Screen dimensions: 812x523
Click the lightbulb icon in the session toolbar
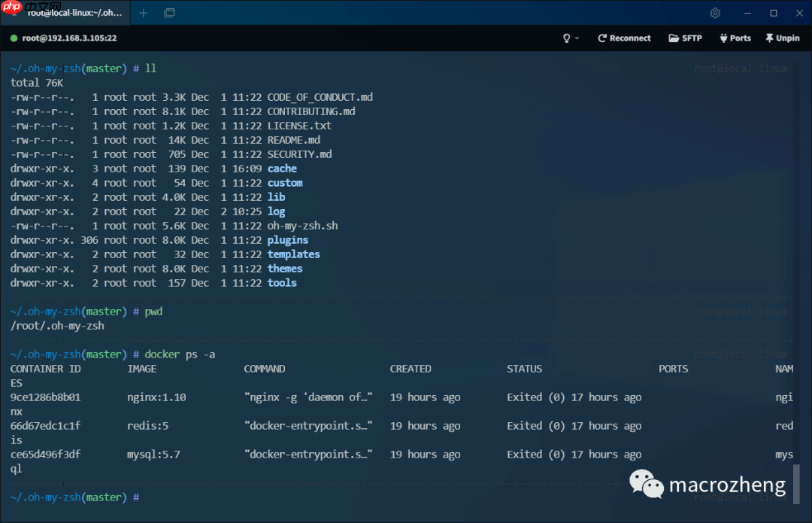pyautogui.click(x=567, y=38)
